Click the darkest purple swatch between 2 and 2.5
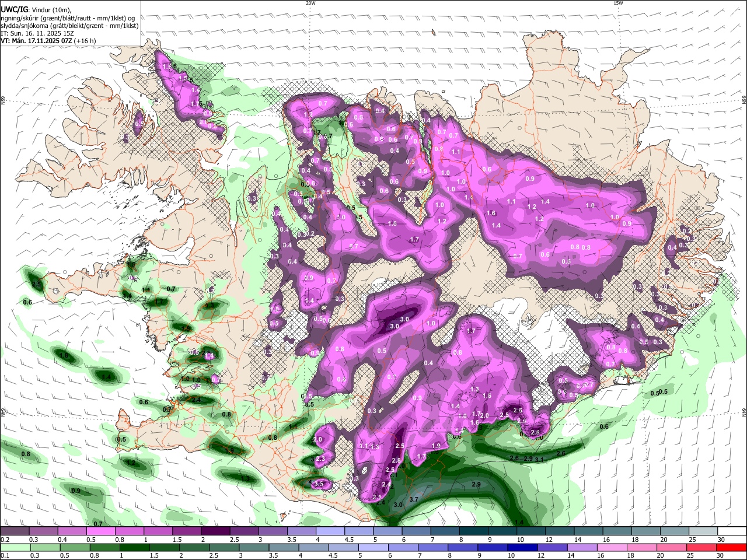 tap(215, 531)
